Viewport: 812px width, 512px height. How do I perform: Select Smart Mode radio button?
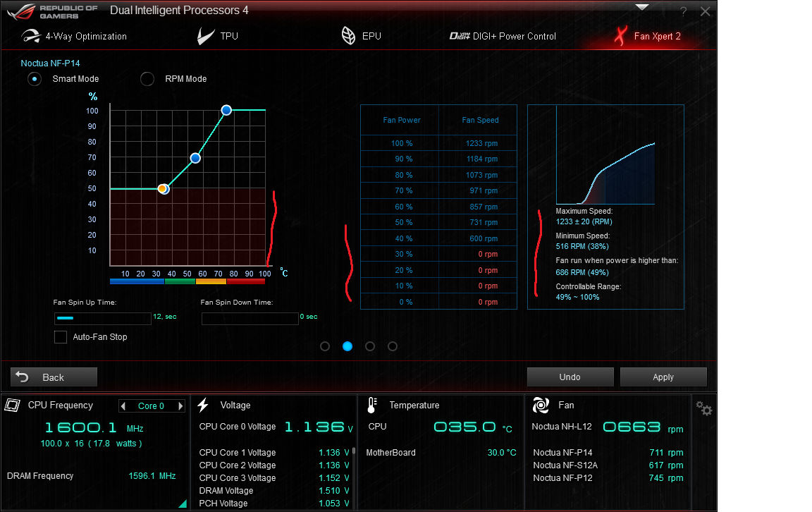tap(35, 79)
